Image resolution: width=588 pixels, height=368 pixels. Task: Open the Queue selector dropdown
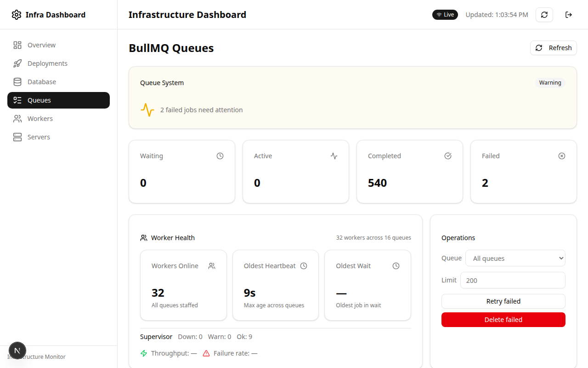coord(515,258)
